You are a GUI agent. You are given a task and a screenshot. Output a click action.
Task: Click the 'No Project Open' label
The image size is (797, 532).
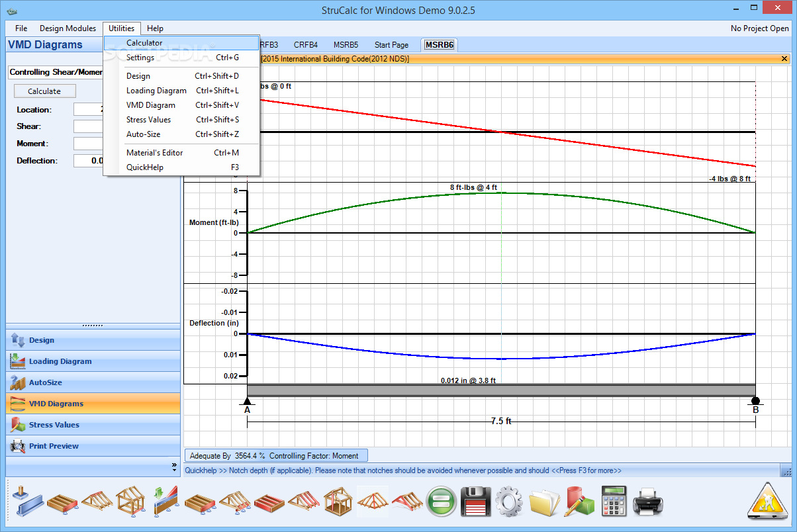click(x=760, y=28)
